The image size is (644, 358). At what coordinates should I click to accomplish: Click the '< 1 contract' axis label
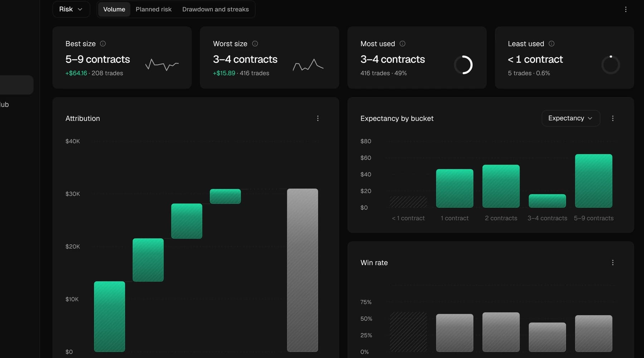click(x=408, y=218)
